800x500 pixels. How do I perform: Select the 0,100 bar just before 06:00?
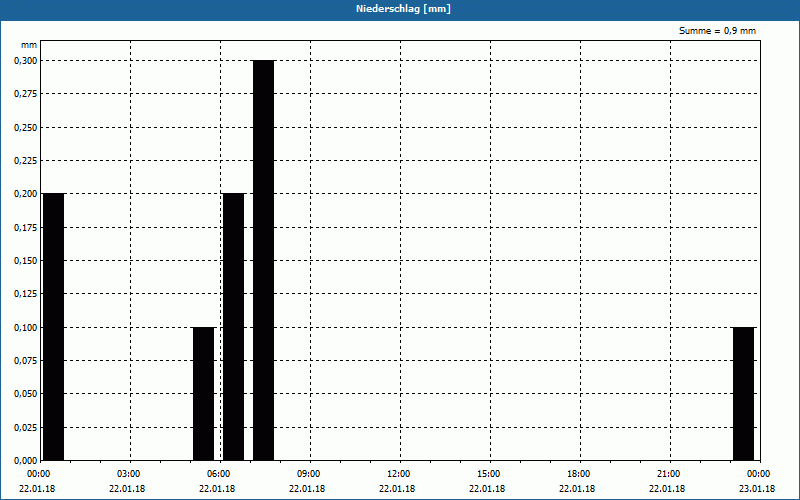point(204,393)
